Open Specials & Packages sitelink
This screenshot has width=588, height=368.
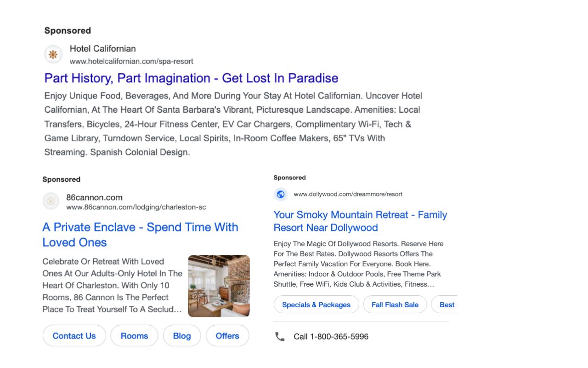coord(316,305)
